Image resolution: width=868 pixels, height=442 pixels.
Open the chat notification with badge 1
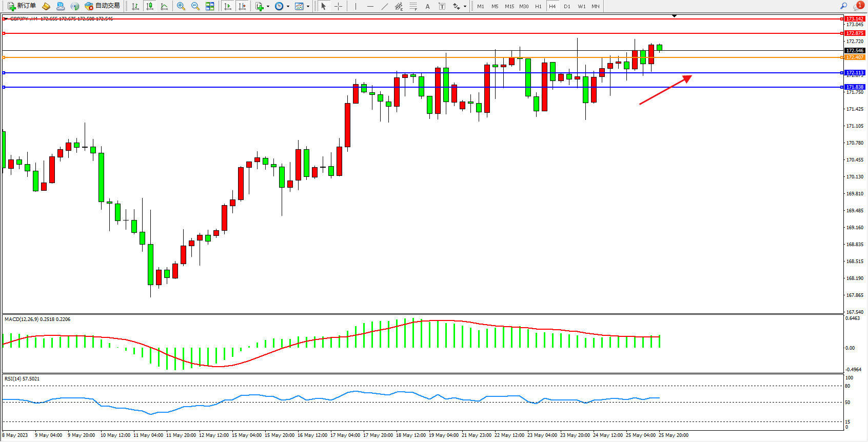click(858, 6)
